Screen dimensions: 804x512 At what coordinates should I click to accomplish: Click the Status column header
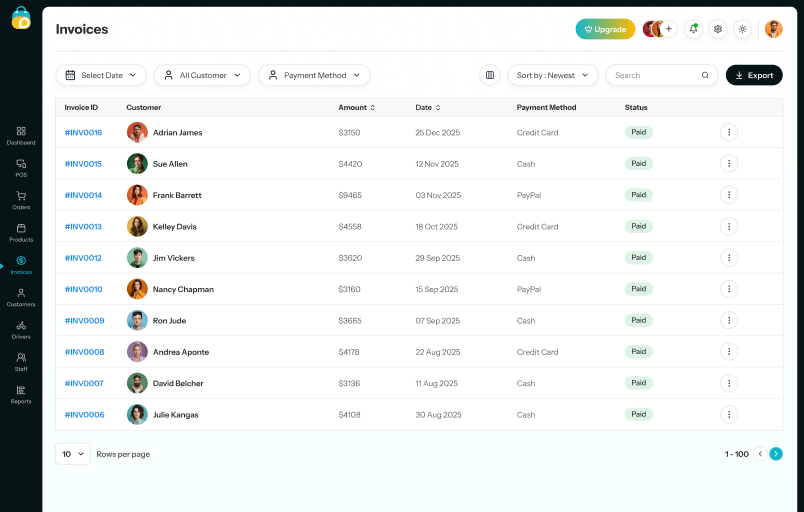[x=636, y=108]
